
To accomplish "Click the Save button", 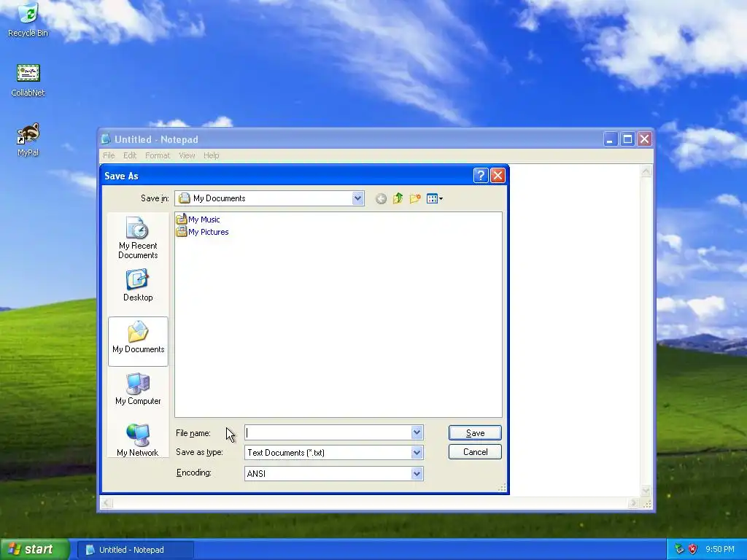I will (475, 433).
